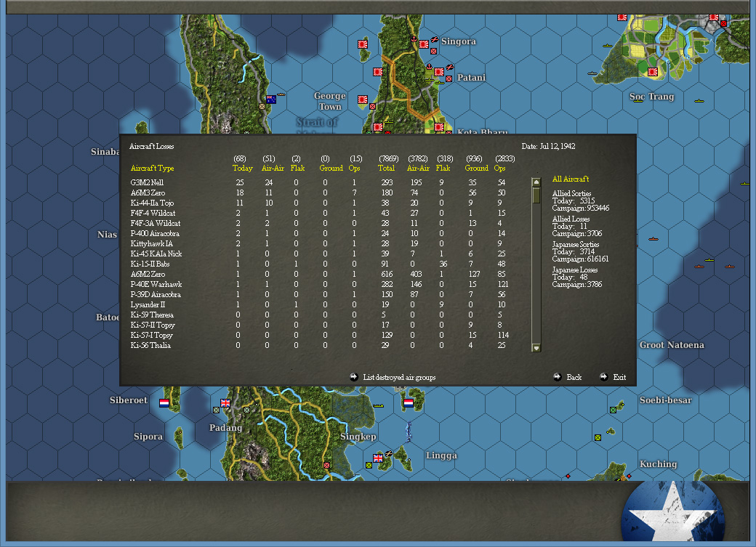The image size is (756, 547).
Task: Click the yellow square marker below Soebi-besar
Action: [x=598, y=437]
